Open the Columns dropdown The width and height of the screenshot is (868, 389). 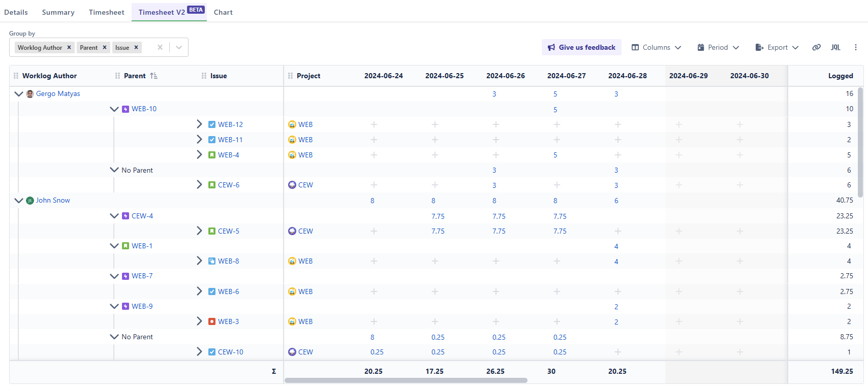coord(656,47)
